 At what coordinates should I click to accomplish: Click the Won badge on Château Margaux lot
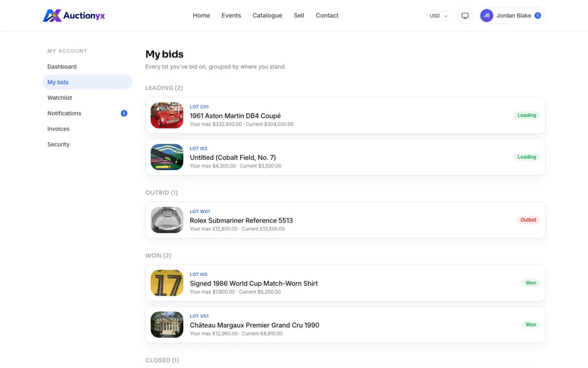(531, 325)
